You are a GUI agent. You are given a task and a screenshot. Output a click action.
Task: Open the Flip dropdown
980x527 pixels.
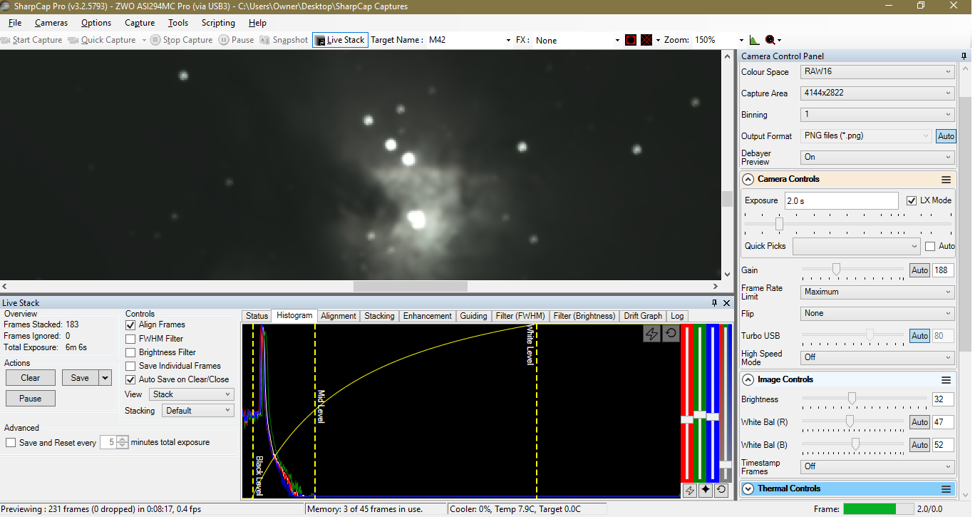point(877,313)
